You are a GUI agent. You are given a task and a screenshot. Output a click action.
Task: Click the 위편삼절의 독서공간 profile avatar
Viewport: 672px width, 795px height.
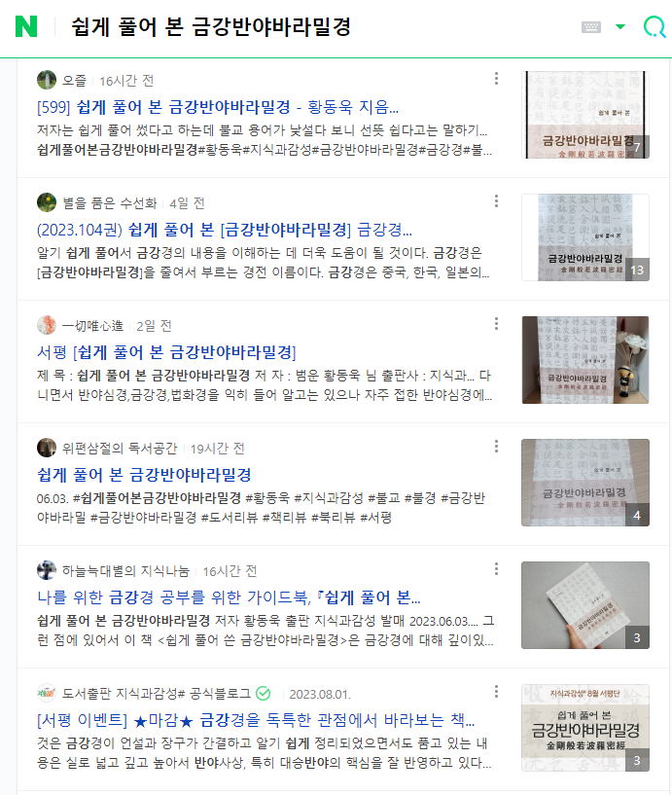point(47,448)
